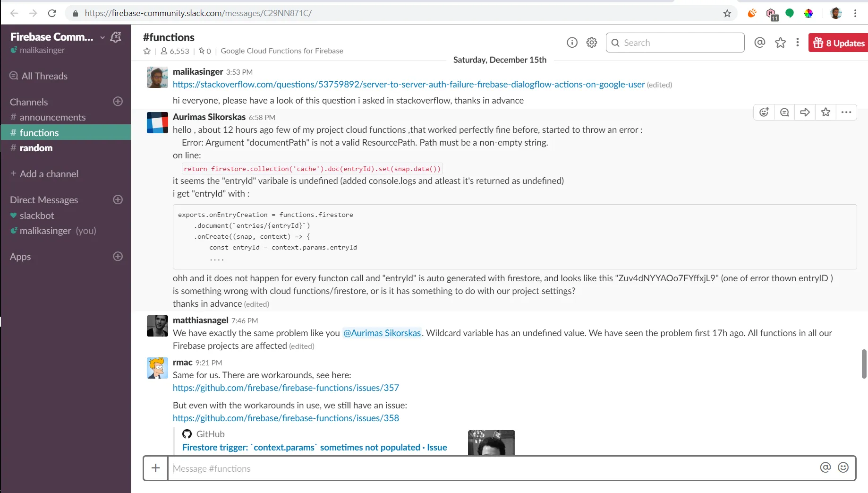The width and height of the screenshot is (868, 493).
Task: Click rmac's avatar
Action: 157,368
